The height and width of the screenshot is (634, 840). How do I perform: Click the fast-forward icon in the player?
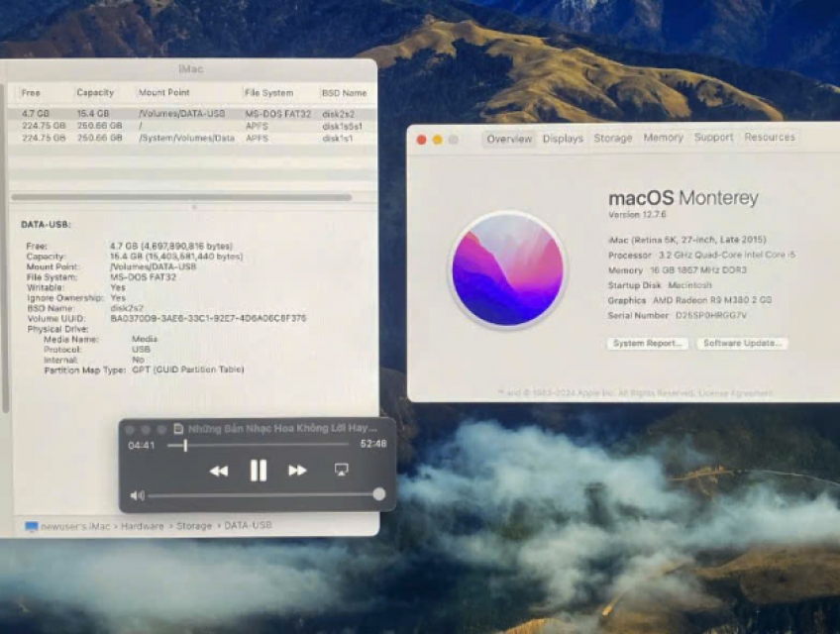tap(297, 471)
